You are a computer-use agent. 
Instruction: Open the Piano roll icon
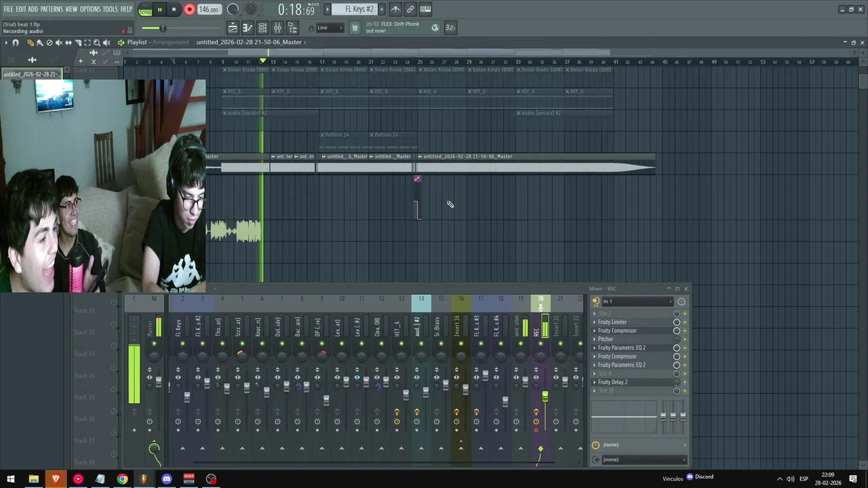(x=248, y=28)
